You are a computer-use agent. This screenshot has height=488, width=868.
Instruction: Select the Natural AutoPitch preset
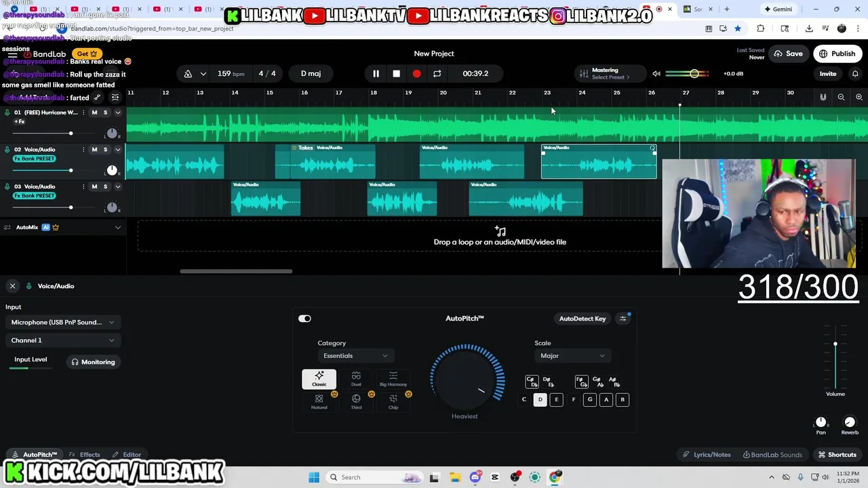(319, 402)
